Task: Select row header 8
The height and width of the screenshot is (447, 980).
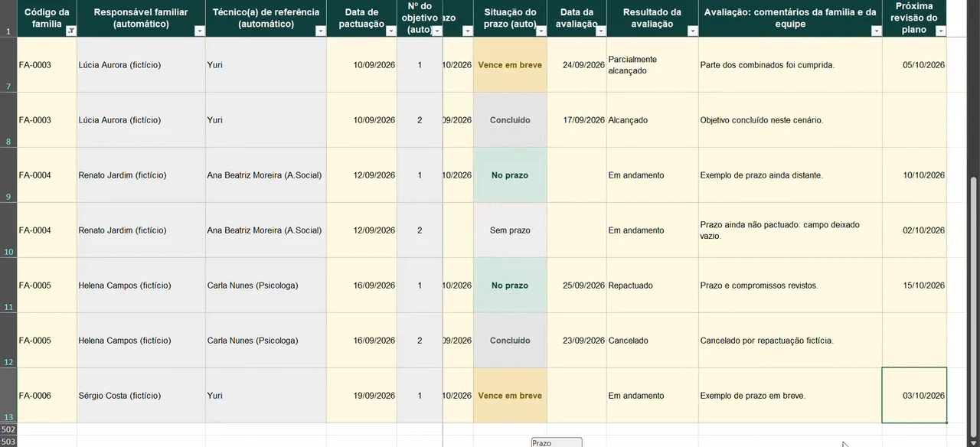Action: click(8, 120)
